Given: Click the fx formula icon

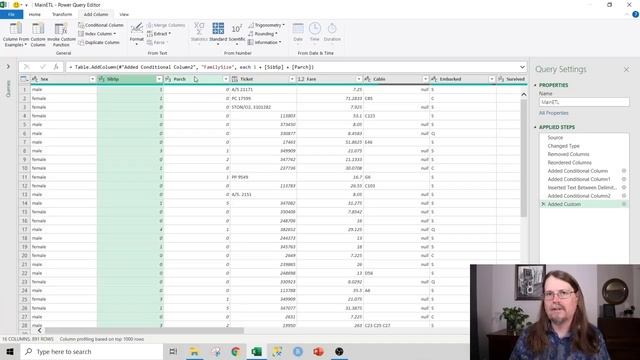Looking at the screenshot, I should click(x=56, y=67).
